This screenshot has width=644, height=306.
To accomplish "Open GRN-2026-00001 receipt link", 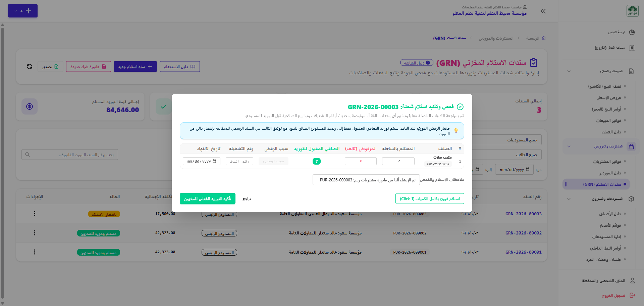I will click(524, 252).
